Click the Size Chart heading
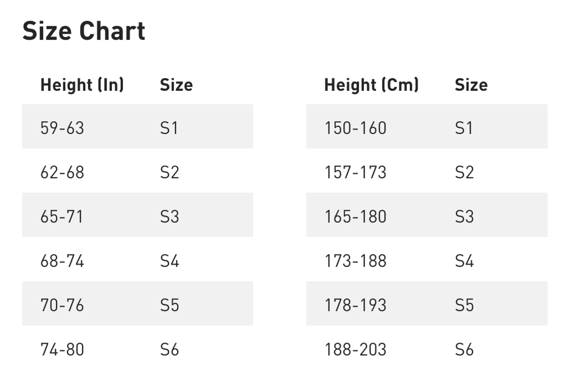Viewport: 576px width, 392px height. [x=84, y=31]
